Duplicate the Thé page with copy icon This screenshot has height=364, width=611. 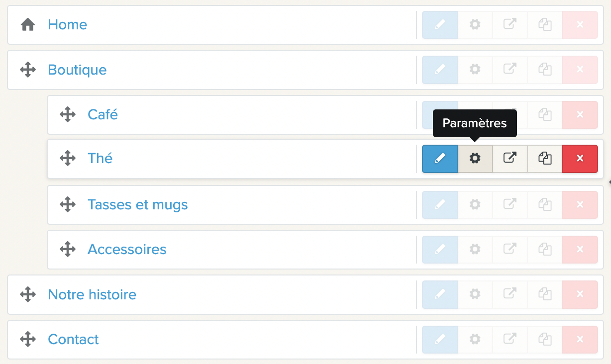click(545, 159)
